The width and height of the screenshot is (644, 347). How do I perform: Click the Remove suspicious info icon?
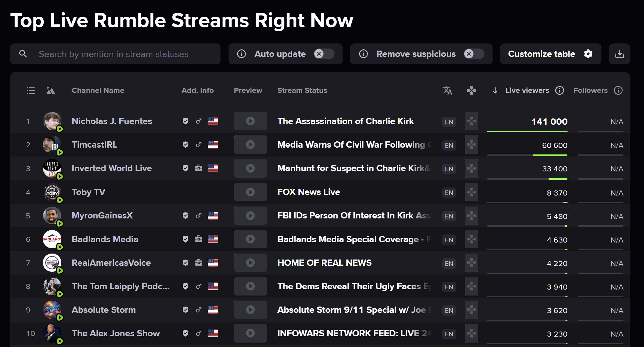click(x=363, y=54)
